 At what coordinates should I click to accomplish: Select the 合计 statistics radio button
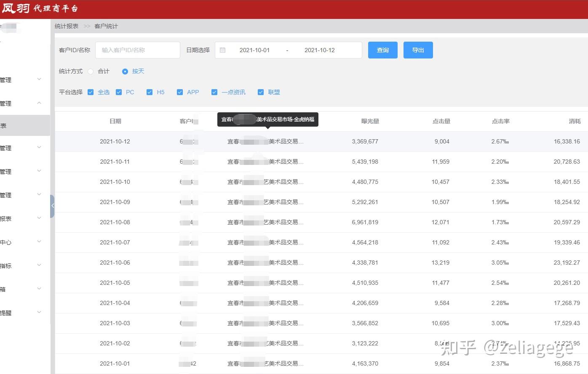pyautogui.click(x=91, y=72)
